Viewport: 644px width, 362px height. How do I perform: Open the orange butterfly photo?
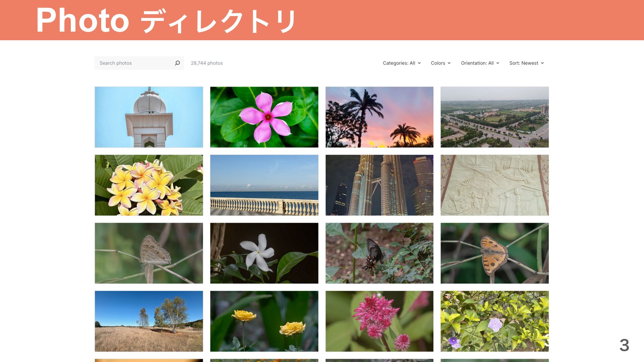[x=494, y=253]
